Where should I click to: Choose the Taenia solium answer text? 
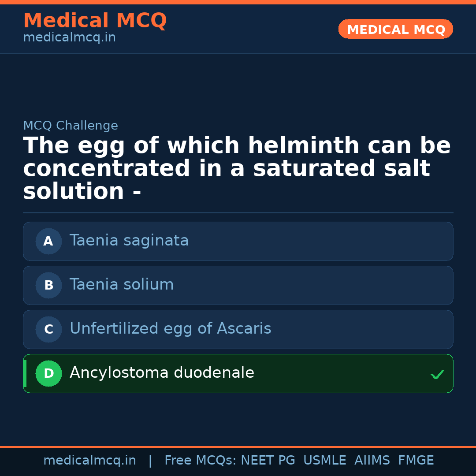pos(122,285)
